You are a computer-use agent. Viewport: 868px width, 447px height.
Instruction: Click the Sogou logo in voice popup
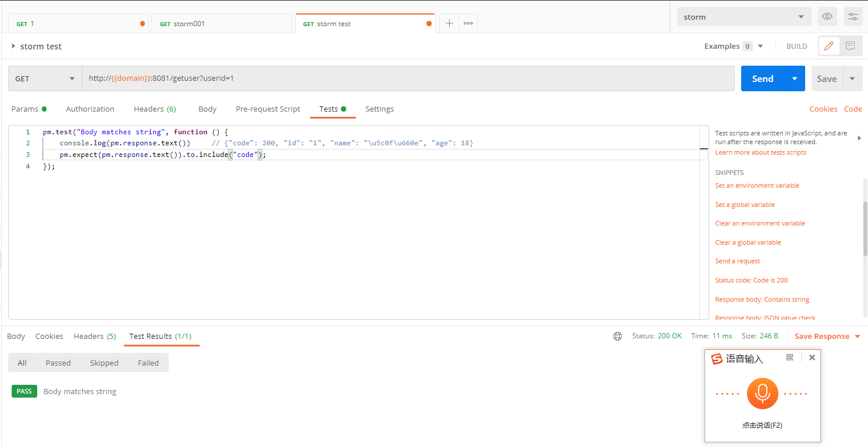pos(717,359)
